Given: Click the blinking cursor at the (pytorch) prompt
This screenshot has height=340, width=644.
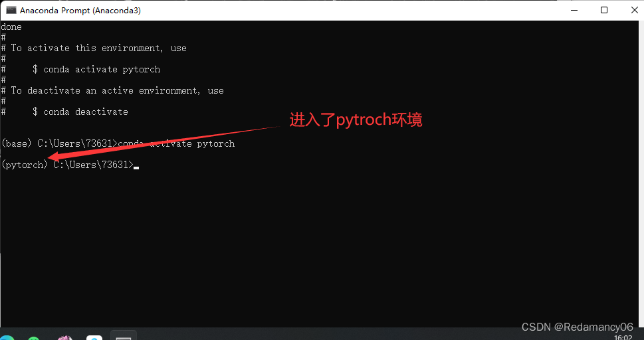Looking at the screenshot, I should (x=136, y=165).
